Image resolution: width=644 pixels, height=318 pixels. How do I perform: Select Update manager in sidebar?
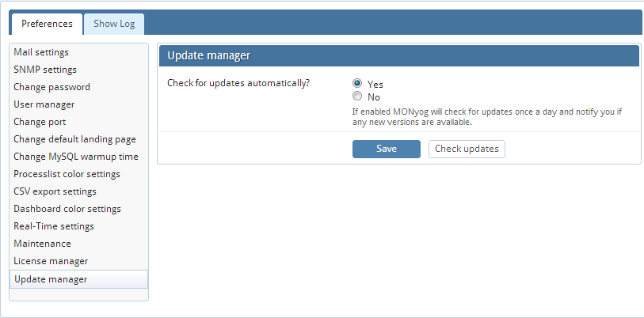point(78,279)
